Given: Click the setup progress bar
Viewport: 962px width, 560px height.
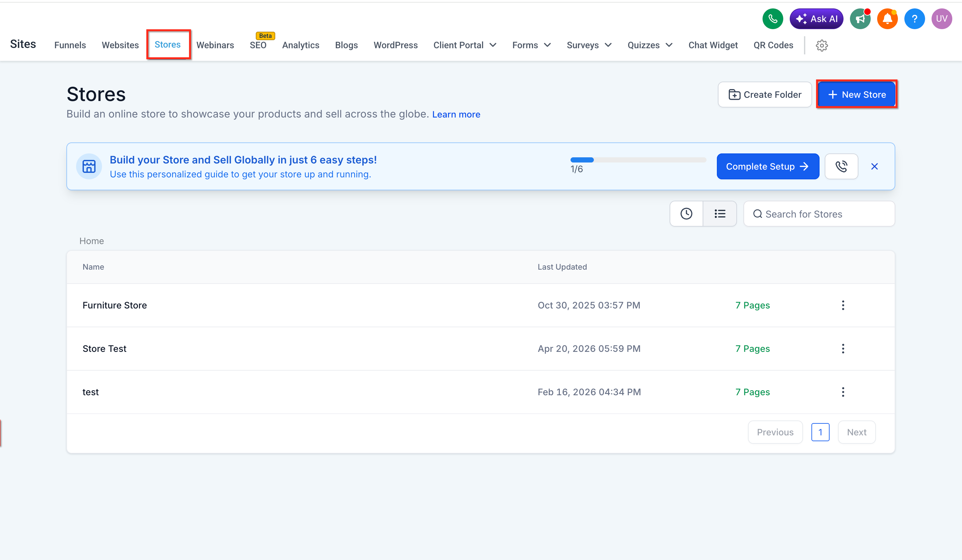Looking at the screenshot, I should (x=638, y=160).
